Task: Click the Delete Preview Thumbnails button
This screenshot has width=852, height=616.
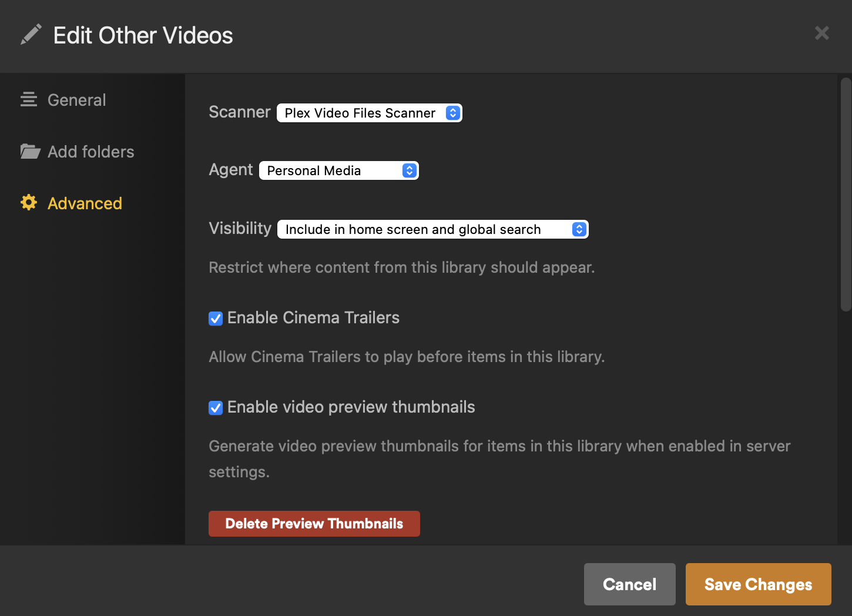Action: [x=314, y=524]
